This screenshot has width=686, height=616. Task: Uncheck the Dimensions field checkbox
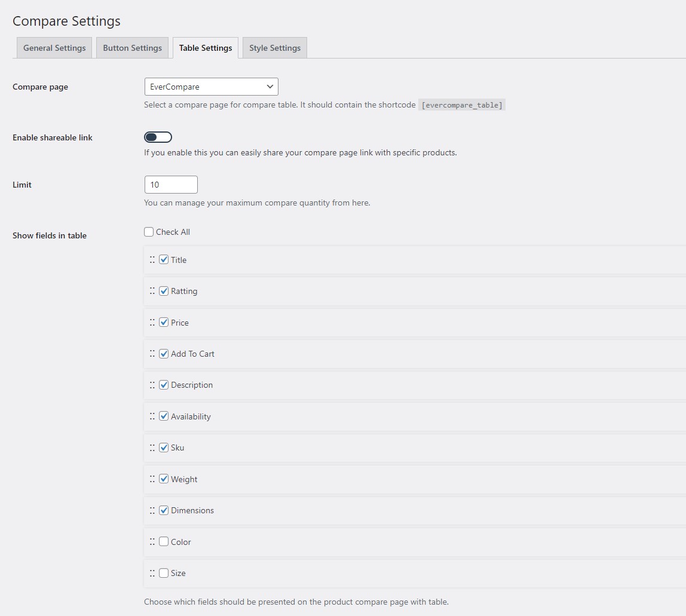tap(164, 510)
